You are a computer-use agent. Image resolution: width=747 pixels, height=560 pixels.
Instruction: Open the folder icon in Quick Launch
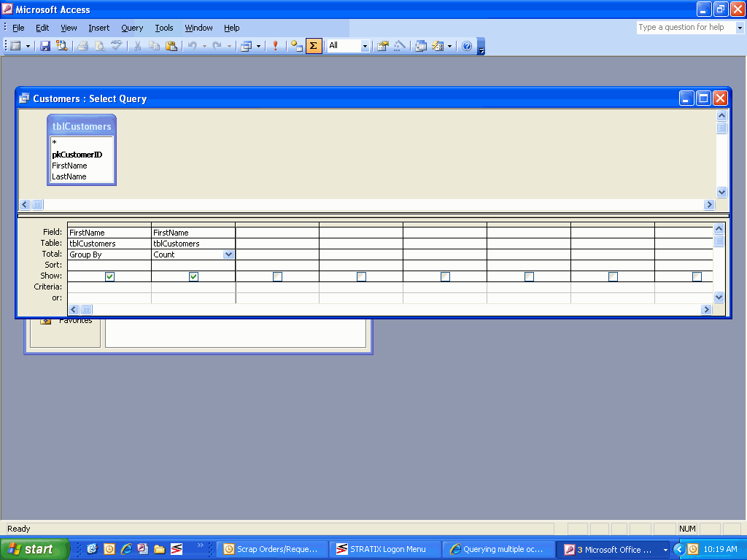coord(160,549)
